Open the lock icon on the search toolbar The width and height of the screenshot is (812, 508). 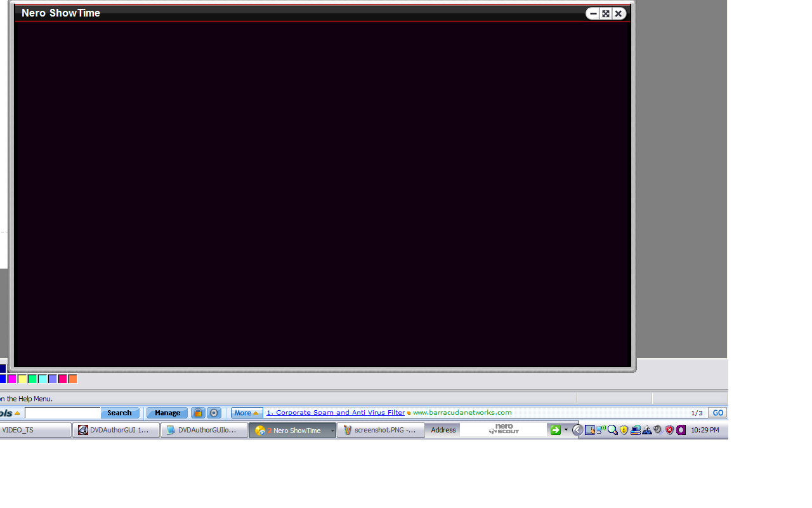coord(198,413)
